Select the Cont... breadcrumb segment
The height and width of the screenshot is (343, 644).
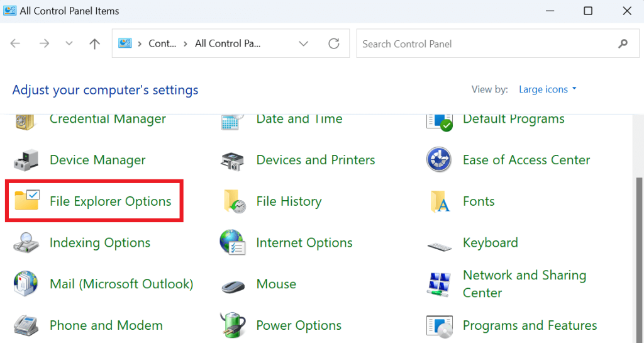(162, 43)
